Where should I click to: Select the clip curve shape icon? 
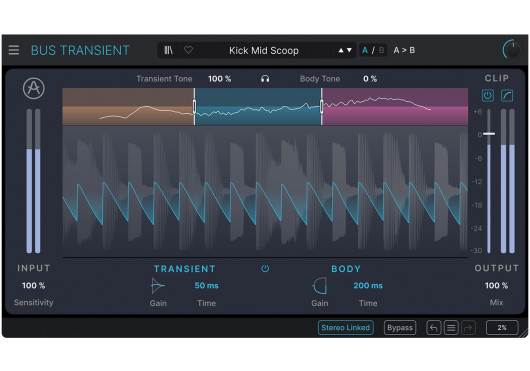(507, 95)
